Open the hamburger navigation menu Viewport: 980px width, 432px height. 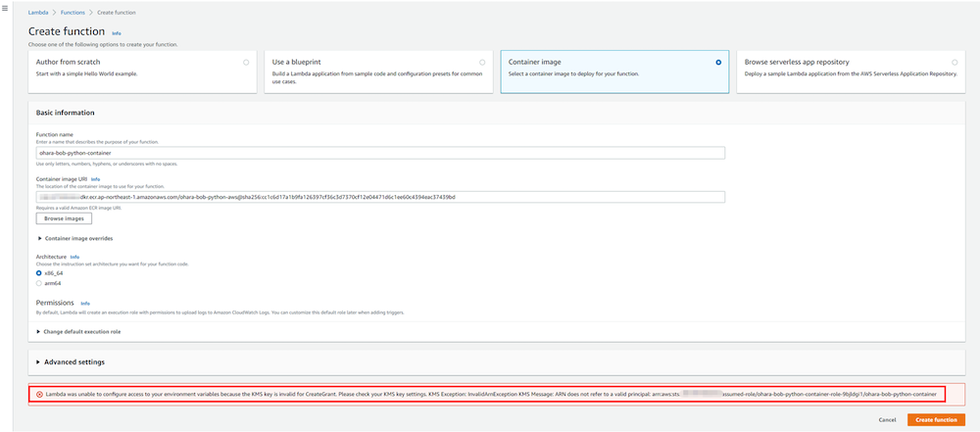pos(6,8)
